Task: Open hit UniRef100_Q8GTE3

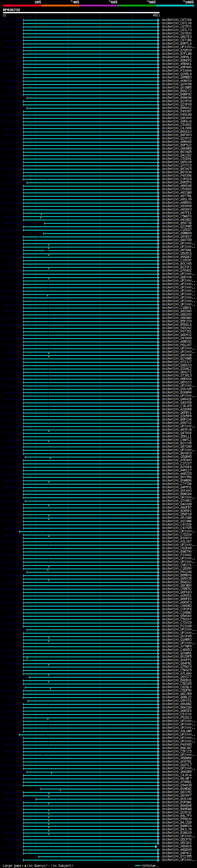Action: 177,37
